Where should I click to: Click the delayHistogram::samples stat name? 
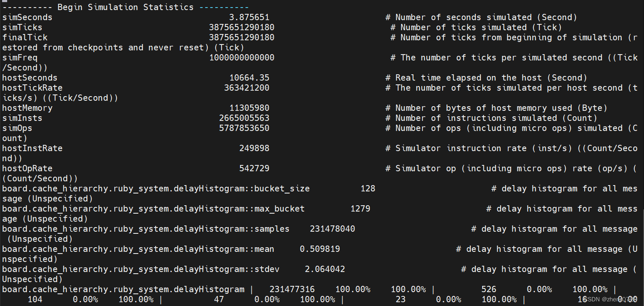[146, 229]
